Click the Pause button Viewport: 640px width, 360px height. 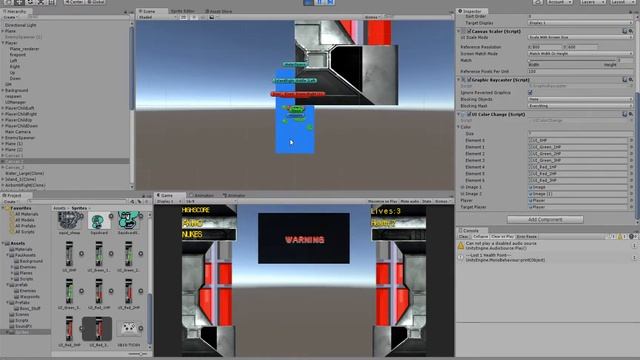pos(320,2)
